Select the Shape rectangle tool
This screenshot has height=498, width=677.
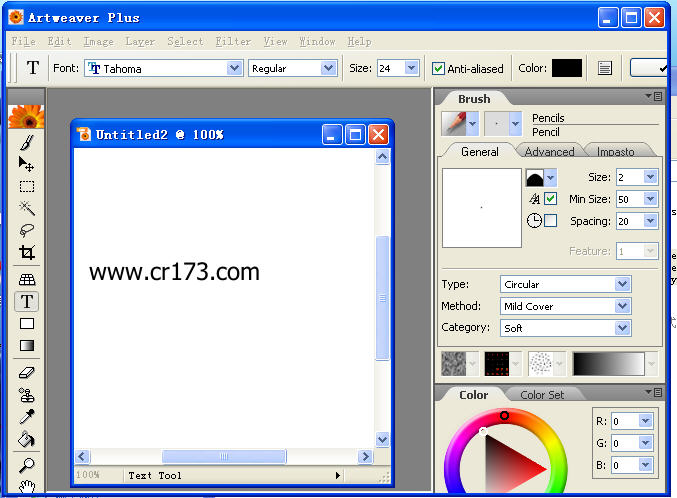pos(26,324)
